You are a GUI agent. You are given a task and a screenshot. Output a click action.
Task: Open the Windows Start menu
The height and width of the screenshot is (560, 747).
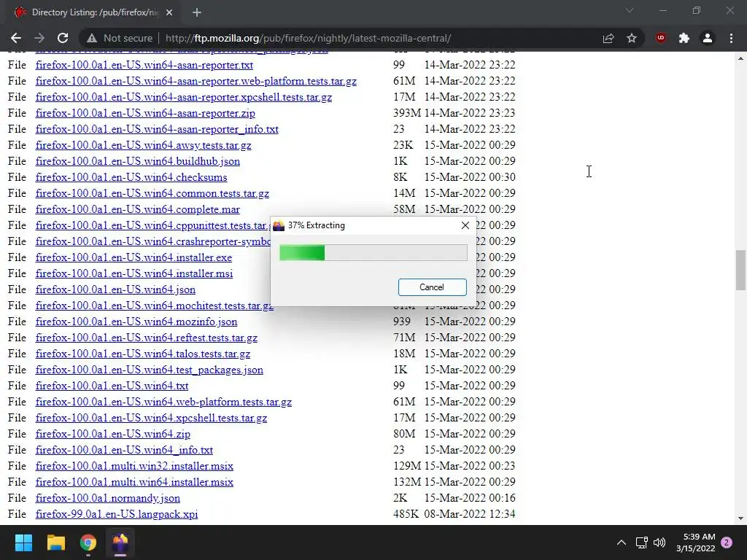tap(23, 542)
